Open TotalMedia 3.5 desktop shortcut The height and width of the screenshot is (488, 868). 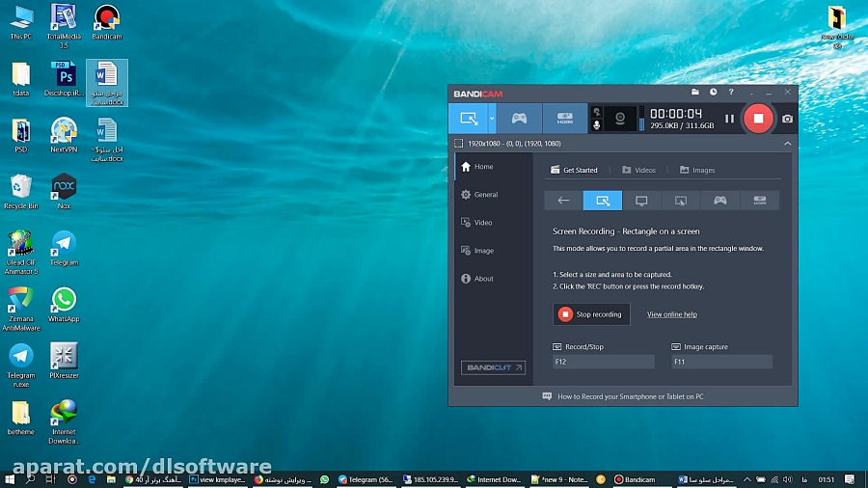click(64, 26)
